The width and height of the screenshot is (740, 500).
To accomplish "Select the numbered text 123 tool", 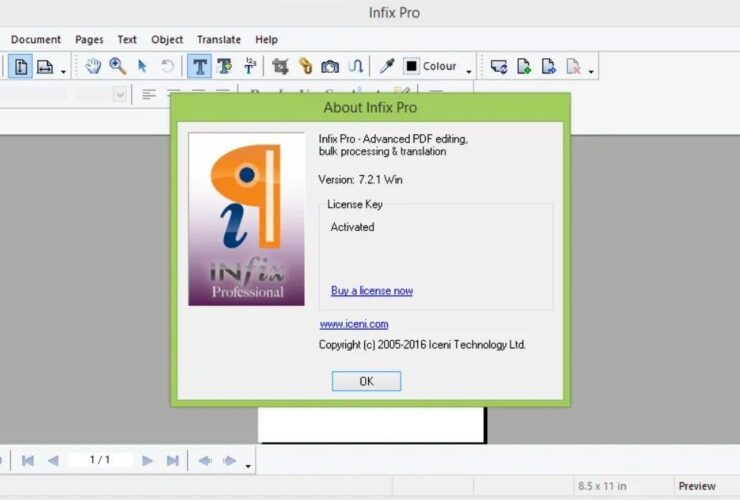I will click(250, 66).
